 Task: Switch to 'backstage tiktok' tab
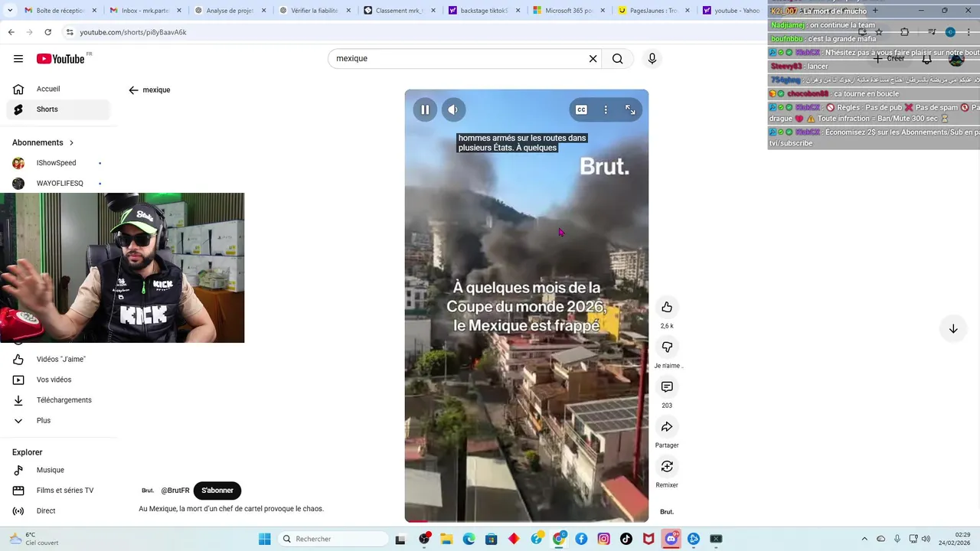(x=485, y=11)
